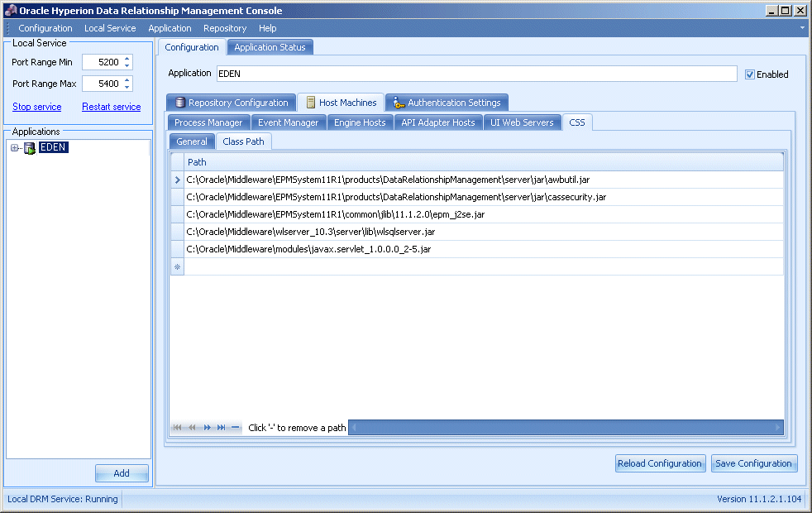The height and width of the screenshot is (513, 812).
Task: Click the Host Machines server icon
Action: click(310, 103)
